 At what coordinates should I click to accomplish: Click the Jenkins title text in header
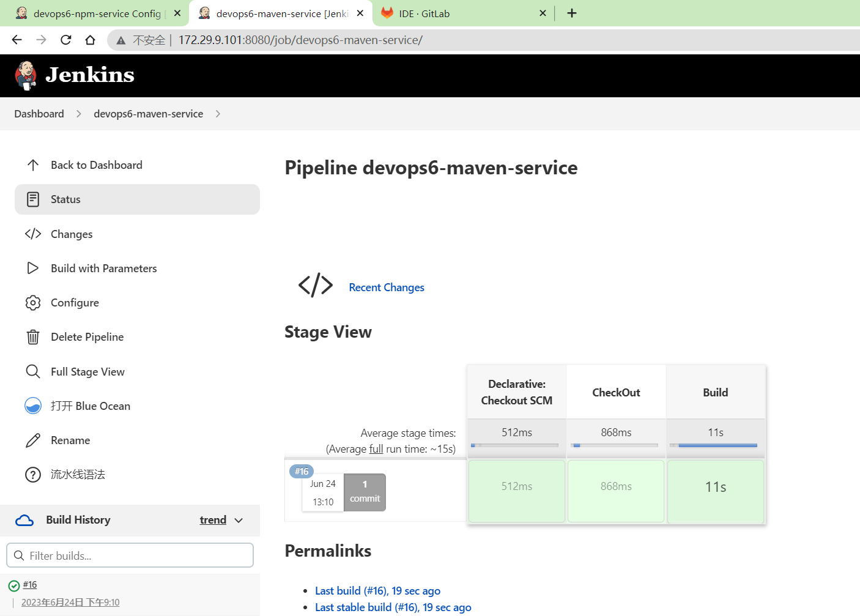90,75
